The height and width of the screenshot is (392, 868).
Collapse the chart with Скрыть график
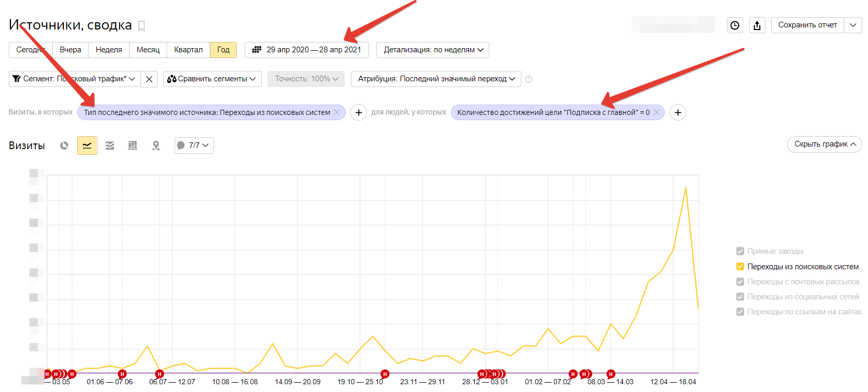click(x=824, y=144)
